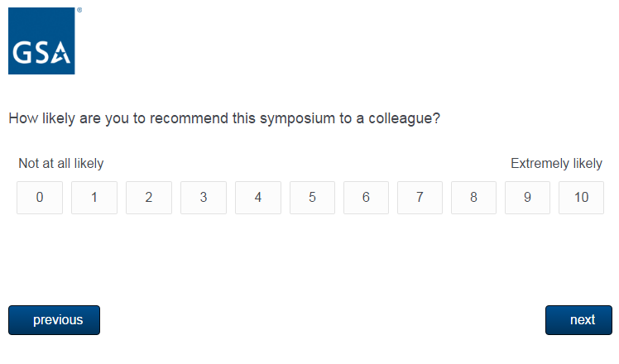
Task: Select rating 10 box
Action: (581, 198)
